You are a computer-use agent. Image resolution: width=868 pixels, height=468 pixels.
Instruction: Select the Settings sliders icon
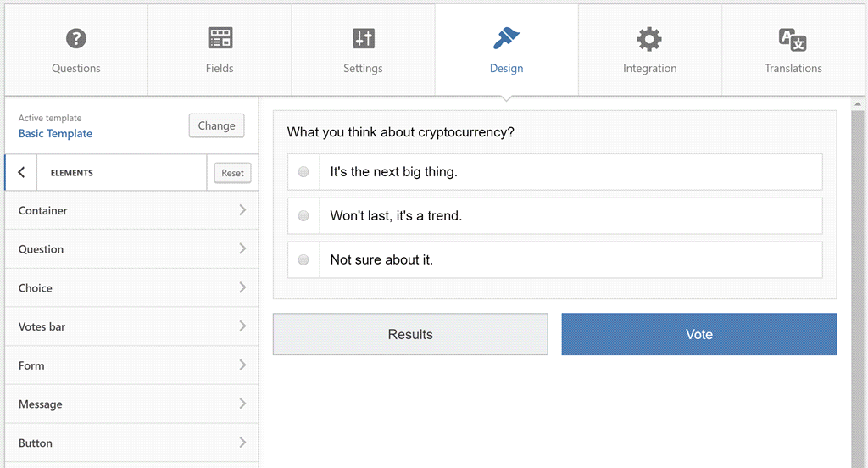pos(363,39)
